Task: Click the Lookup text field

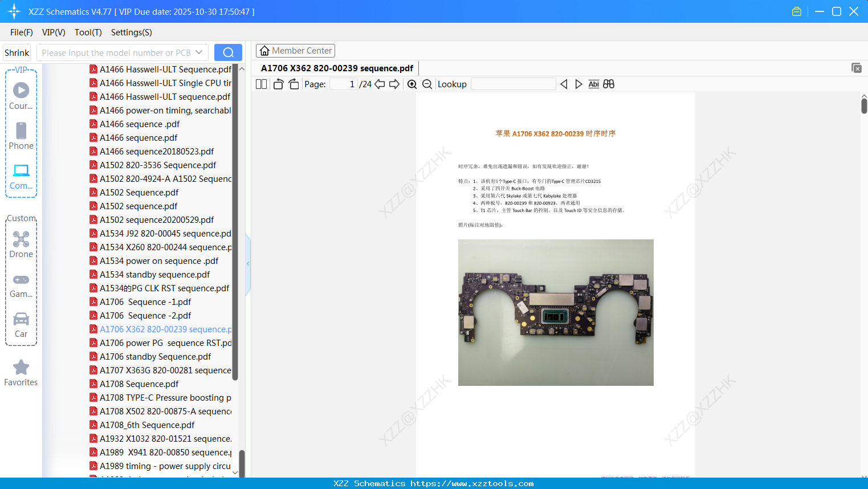Action: [514, 84]
